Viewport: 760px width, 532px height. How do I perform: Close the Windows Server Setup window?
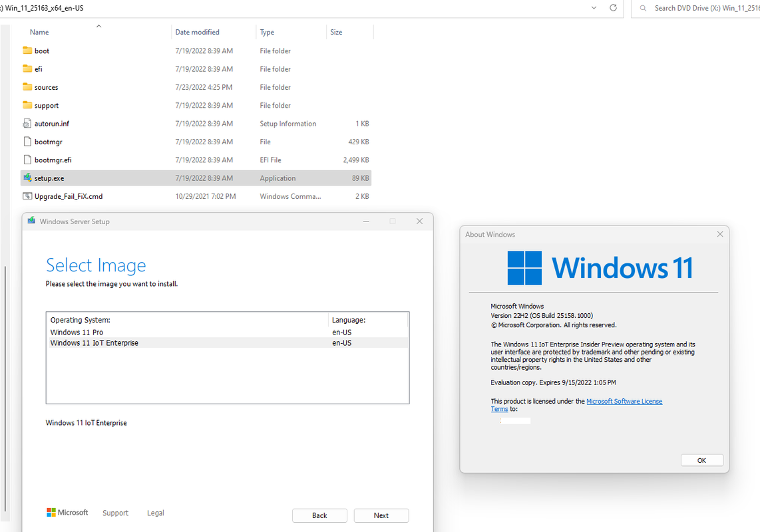[x=419, y=221]
